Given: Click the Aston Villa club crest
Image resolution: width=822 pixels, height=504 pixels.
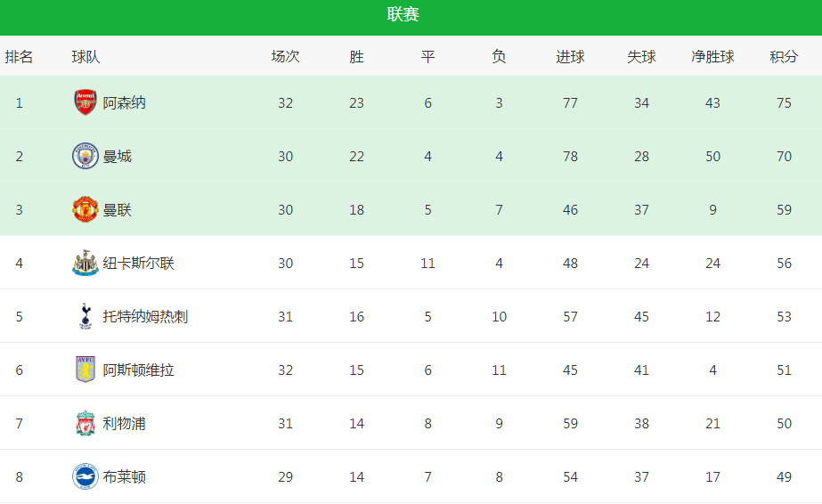Looking at the screenshot, I should [85, 370].
